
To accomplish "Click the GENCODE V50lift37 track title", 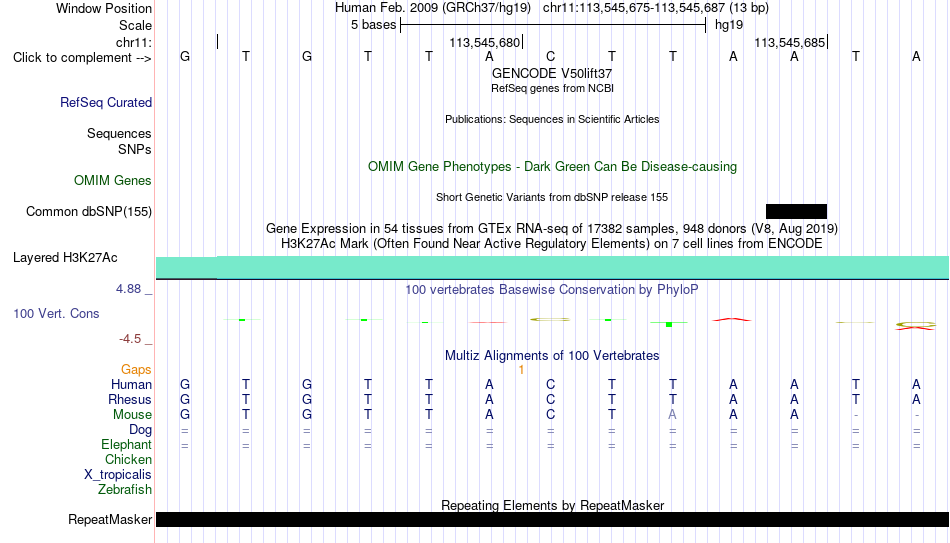I will (552, 73).
